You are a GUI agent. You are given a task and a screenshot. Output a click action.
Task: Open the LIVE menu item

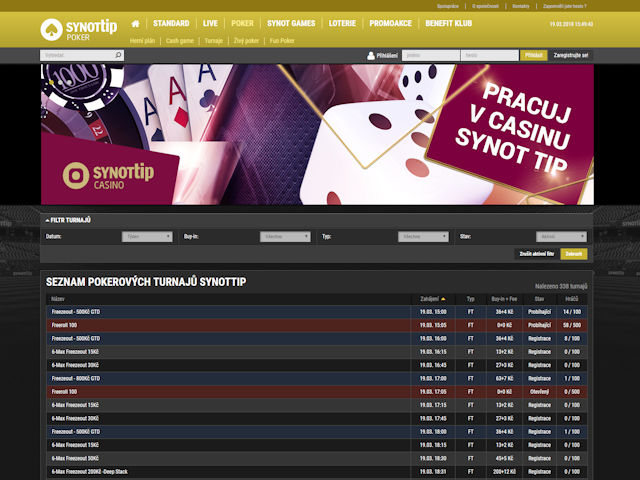[210, 24]
